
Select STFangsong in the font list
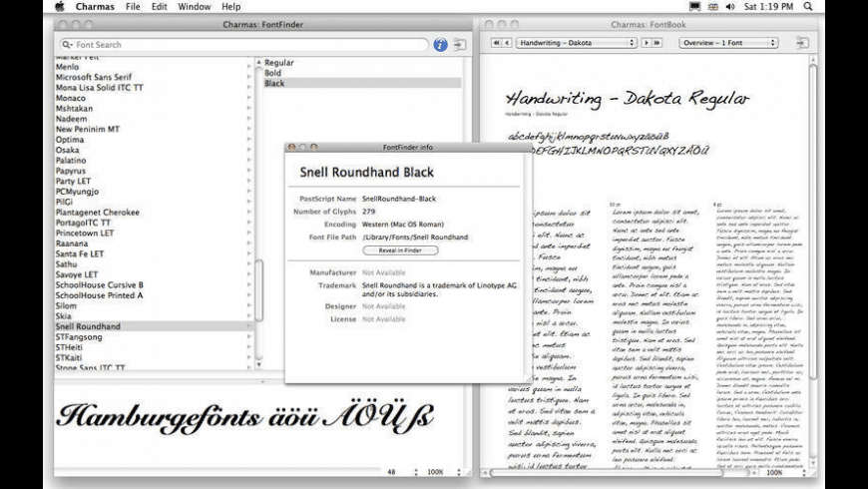[79, 337]
